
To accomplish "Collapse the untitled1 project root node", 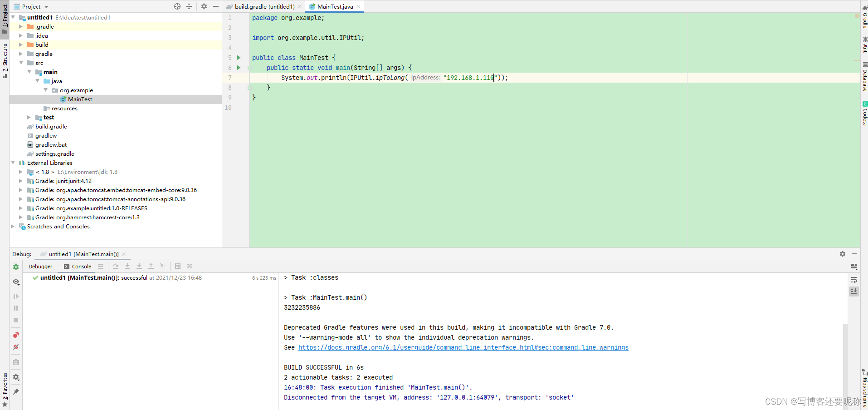I will 13,17.
